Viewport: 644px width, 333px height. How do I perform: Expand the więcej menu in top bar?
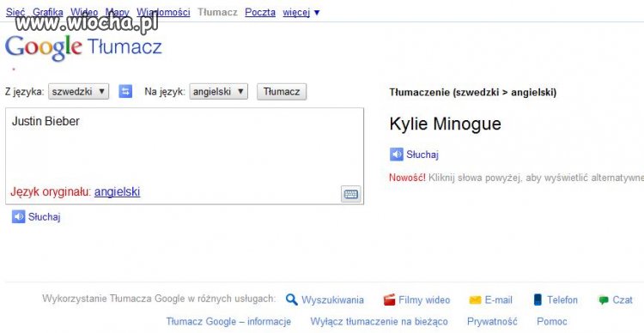pos(301,12)
